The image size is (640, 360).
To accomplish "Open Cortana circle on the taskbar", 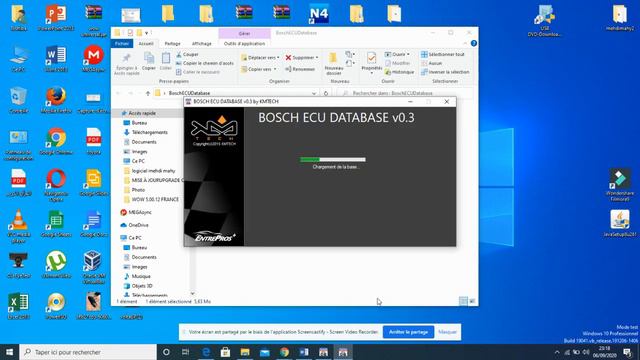I will [166, 352].
